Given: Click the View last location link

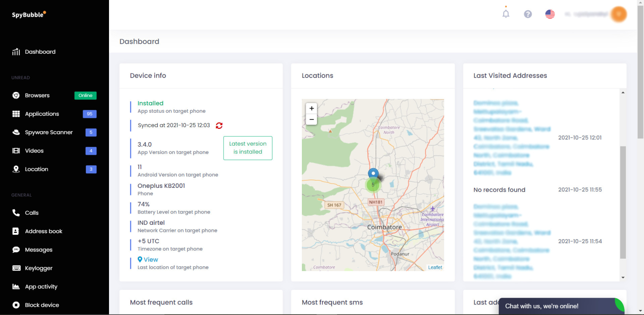Looking at the screenshot, I should pyautogui.click(x=148, y=259).
